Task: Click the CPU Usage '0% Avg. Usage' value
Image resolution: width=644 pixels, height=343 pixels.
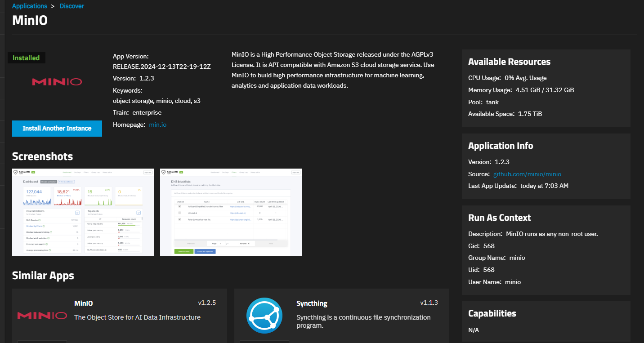Action: pos(526,78)
